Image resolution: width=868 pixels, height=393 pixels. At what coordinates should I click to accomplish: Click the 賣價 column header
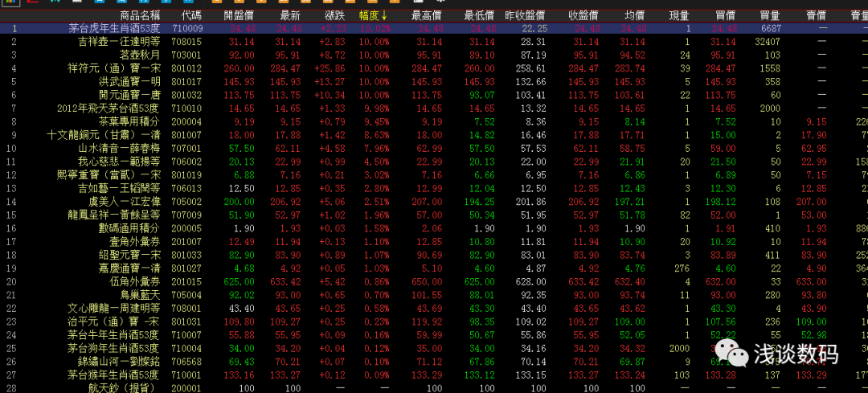[x=817, y=15]
